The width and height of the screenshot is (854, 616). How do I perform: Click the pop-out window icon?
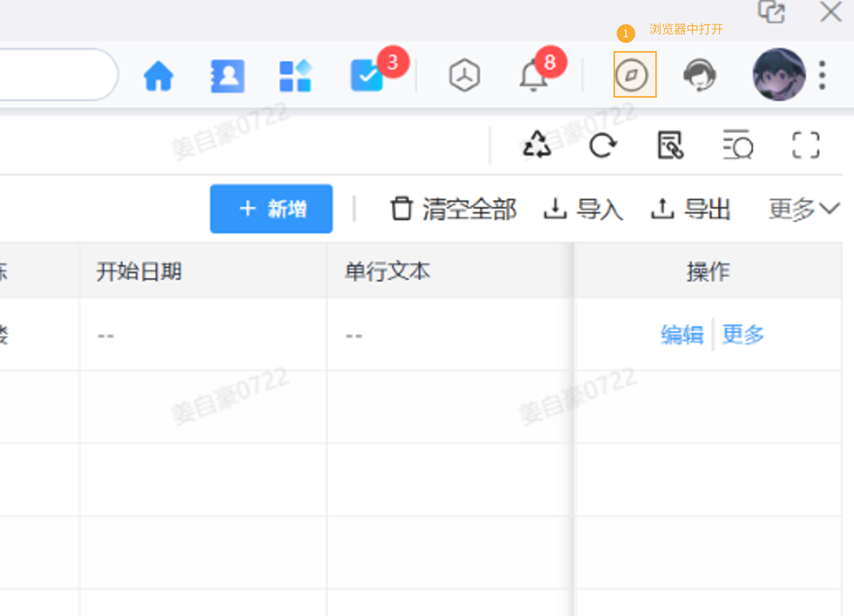click(772, 12)
